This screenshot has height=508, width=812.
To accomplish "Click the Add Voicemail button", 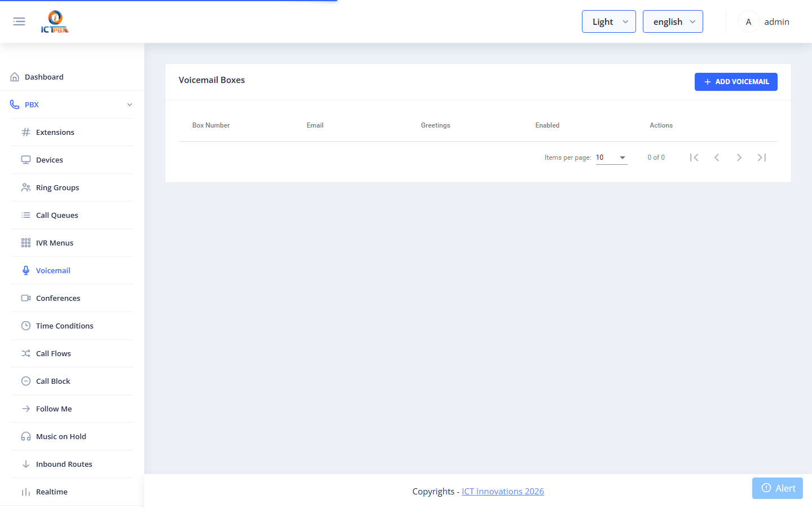I will 736,82.
